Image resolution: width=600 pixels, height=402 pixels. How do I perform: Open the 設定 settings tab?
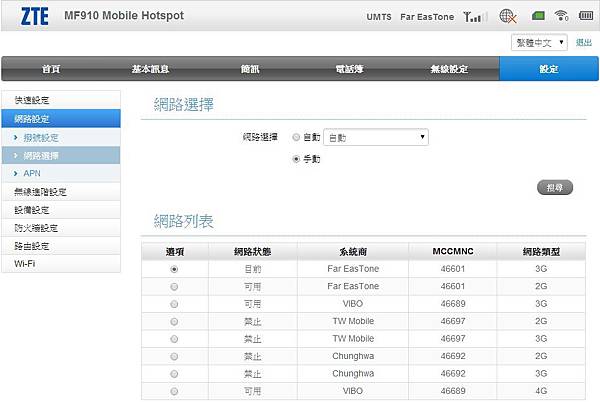tap(549, 69)
